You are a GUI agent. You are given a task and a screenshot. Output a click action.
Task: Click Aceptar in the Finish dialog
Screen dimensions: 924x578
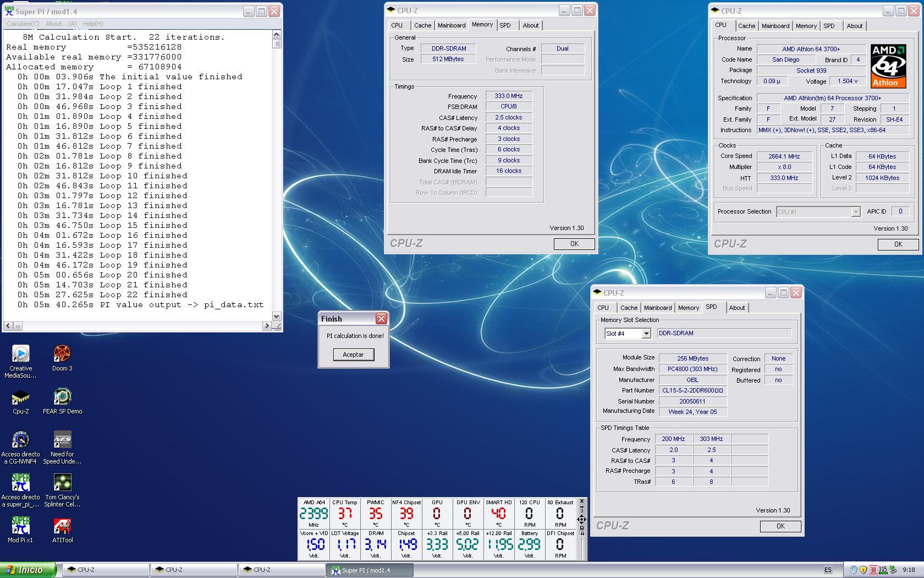(x=353, y=355)
